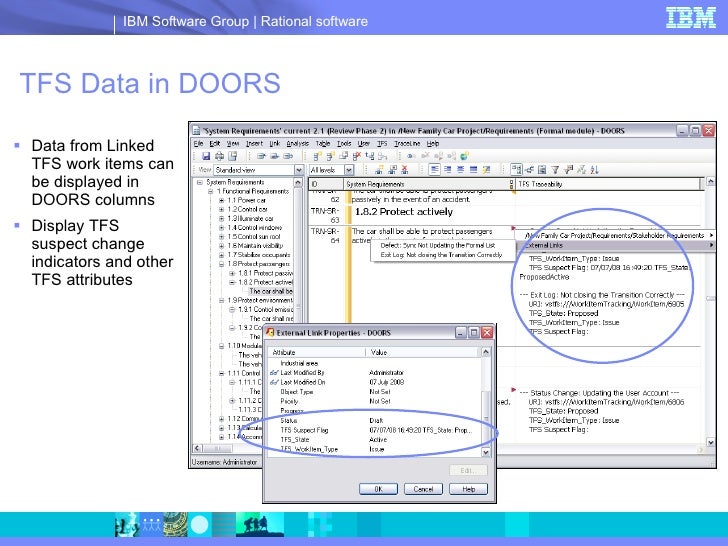Click the External Link Properties dialog title icon
The image size is (728, 546).
coord(270,332)
